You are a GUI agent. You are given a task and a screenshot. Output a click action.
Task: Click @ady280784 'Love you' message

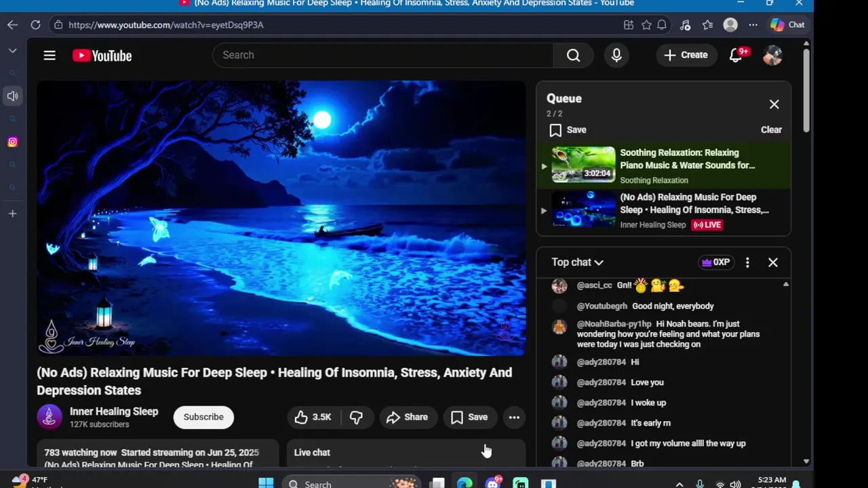pos(647,382)
